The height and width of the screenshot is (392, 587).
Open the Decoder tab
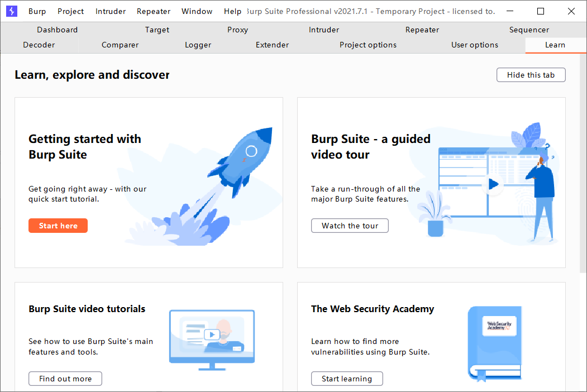point(39,45)
